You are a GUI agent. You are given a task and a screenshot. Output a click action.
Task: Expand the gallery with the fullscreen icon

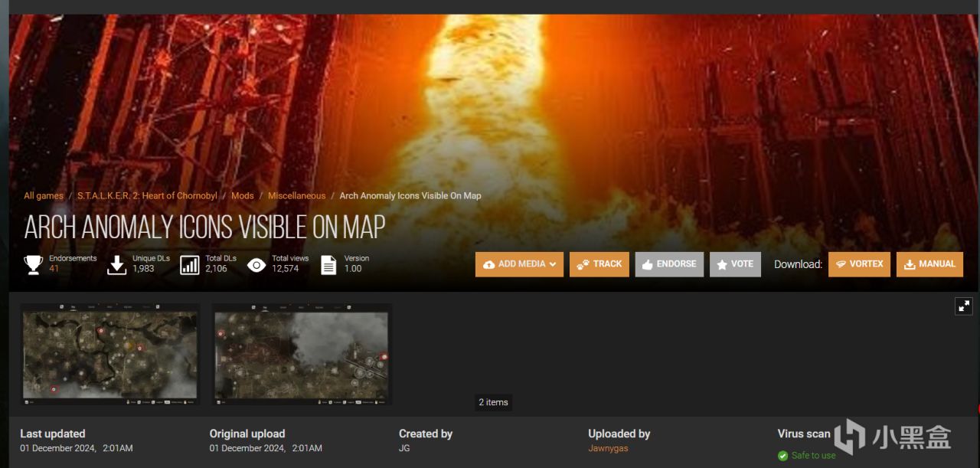pyautogui.click(x=964, y=306)
